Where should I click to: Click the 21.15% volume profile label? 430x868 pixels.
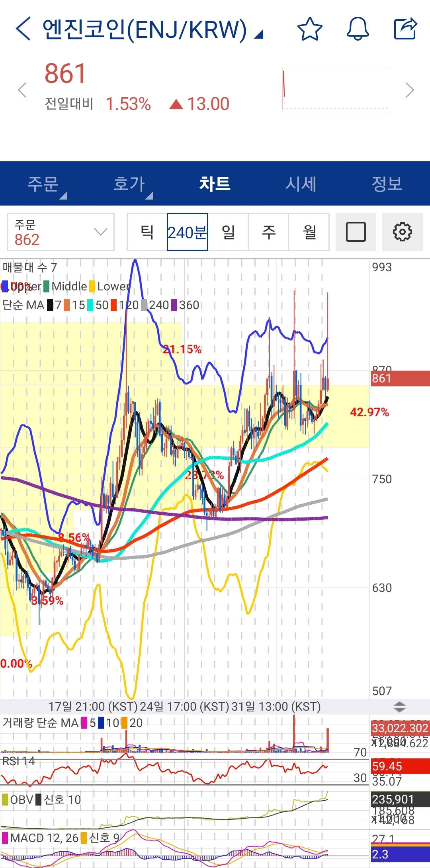tap(182, 350)
